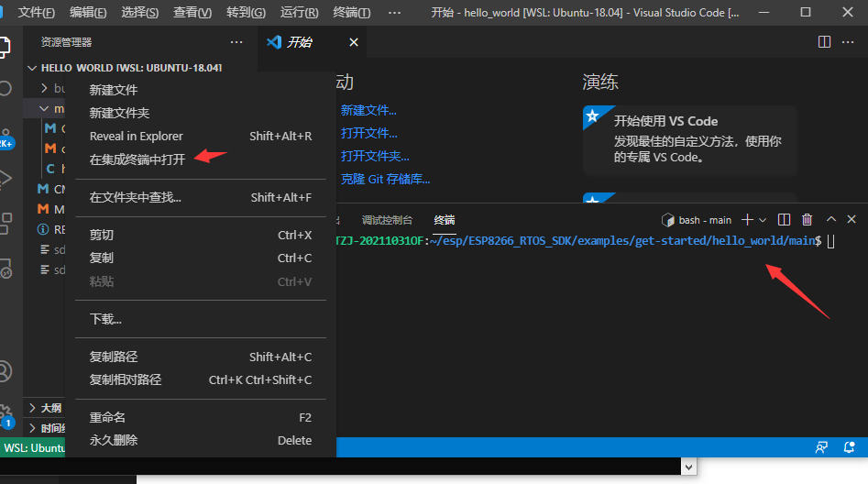Switch to the 终端 panel tab
Image resolution: width=868 pixels, height=484 pixels.
(x=445, y=220)
